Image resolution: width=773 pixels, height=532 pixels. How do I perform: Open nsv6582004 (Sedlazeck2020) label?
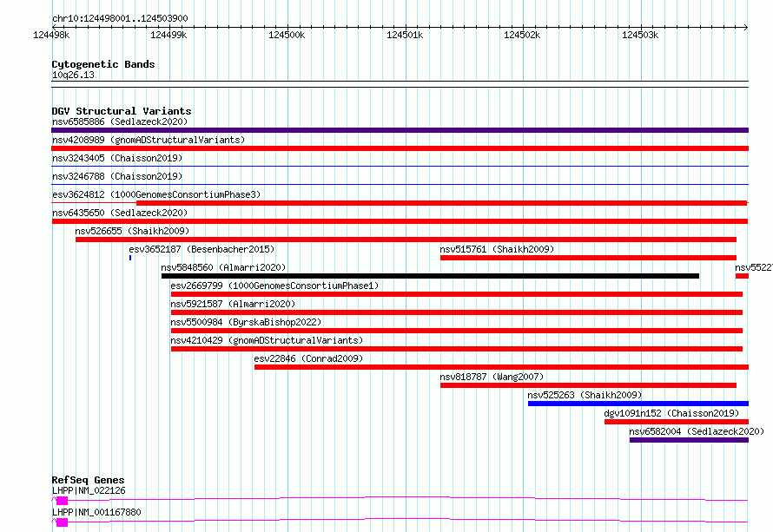[x=697, y=431]
